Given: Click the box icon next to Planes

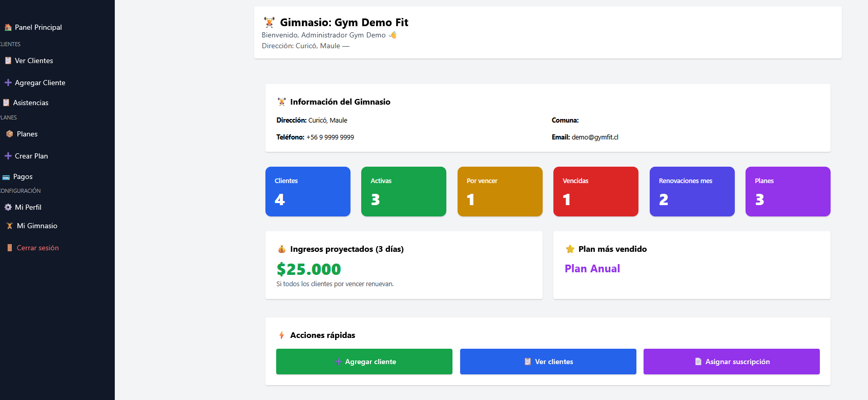Looking at the screenshot, I should pos(9,134).
